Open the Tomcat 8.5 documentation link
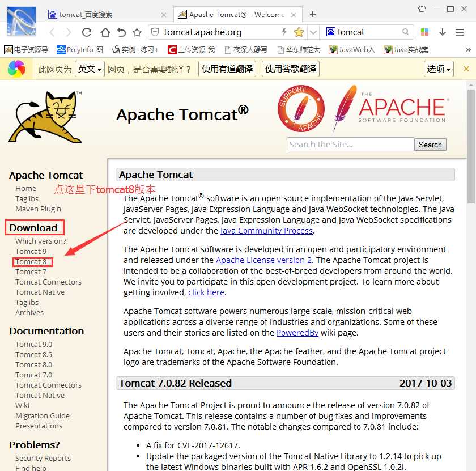 pos(33,354)
